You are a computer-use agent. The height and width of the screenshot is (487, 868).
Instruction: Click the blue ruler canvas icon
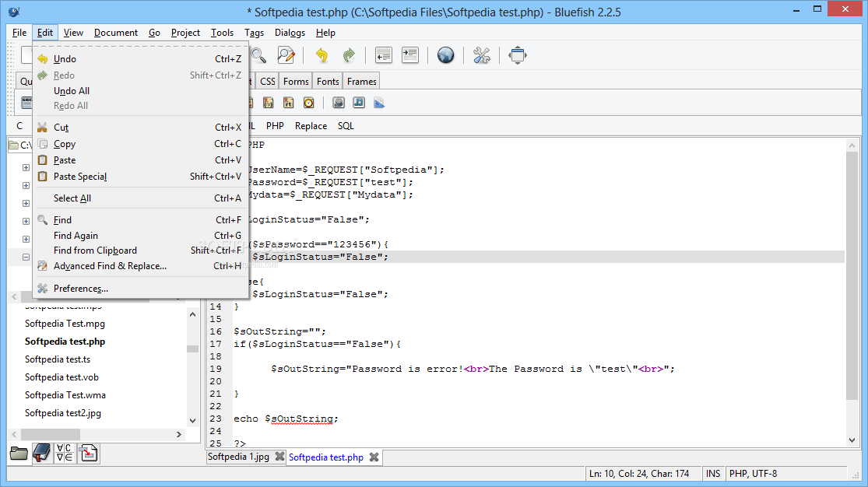point(379,103)
